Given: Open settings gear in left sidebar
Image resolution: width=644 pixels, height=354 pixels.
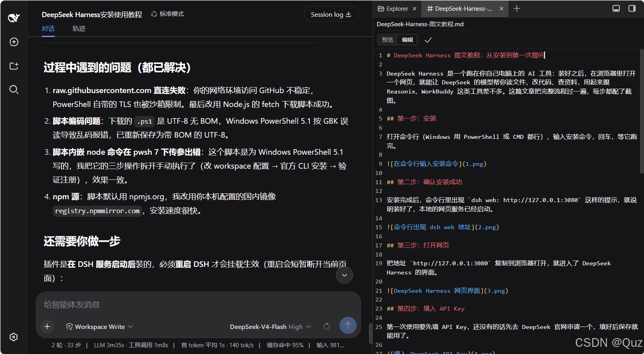Looking at the screenshot, I should 14,337.
